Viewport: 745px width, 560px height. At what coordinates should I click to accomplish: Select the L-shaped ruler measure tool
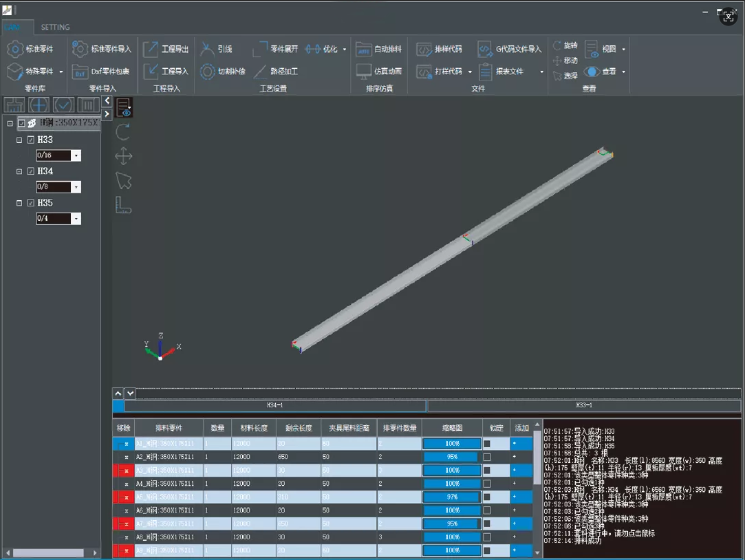point(123,205)
